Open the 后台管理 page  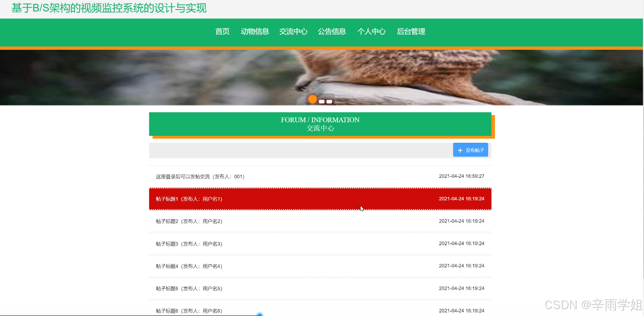pyautogui.click(x=411, y=32)
